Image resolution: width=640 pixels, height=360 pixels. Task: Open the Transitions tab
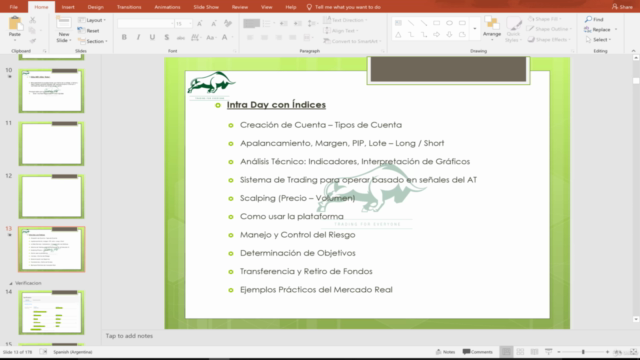click(129, 7)
